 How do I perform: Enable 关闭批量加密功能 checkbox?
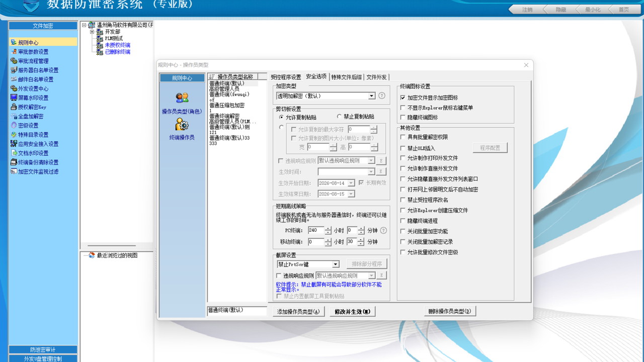tap(403, 231)
